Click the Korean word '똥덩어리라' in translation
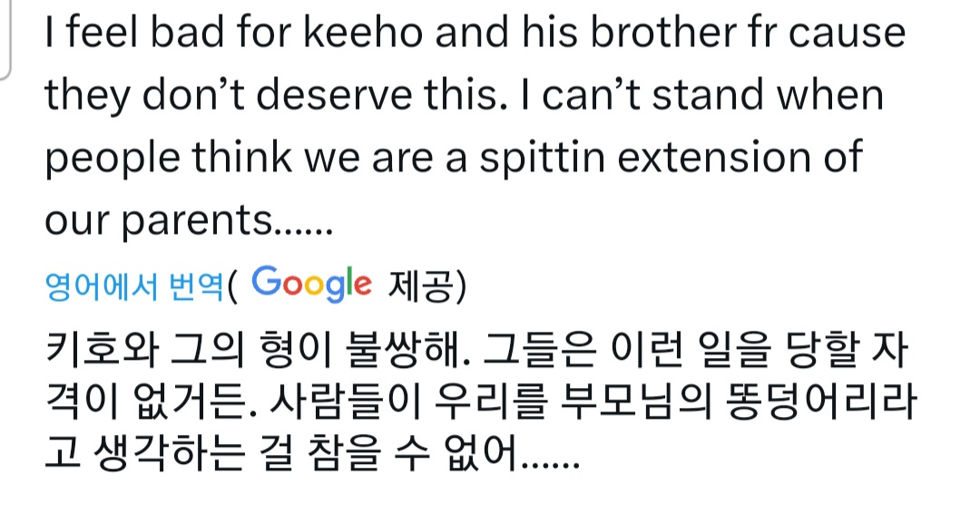The image size is (980, 514). click(x=819, y=400)
